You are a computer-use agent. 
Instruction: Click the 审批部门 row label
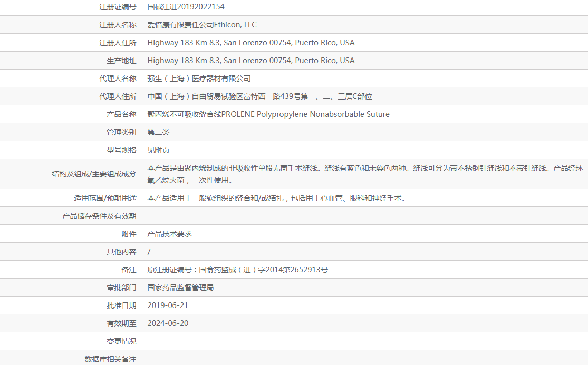pyautogui.click(x=121, y=288)
